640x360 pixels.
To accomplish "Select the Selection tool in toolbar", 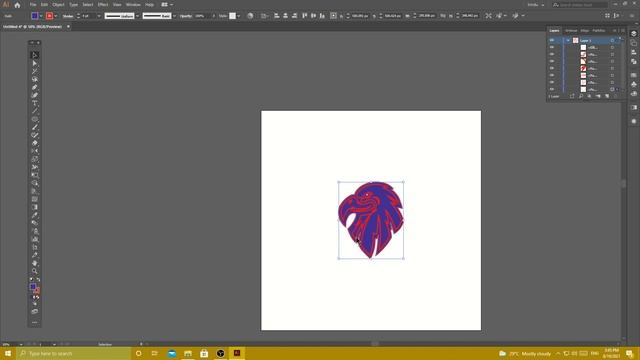I will [35, 55].
